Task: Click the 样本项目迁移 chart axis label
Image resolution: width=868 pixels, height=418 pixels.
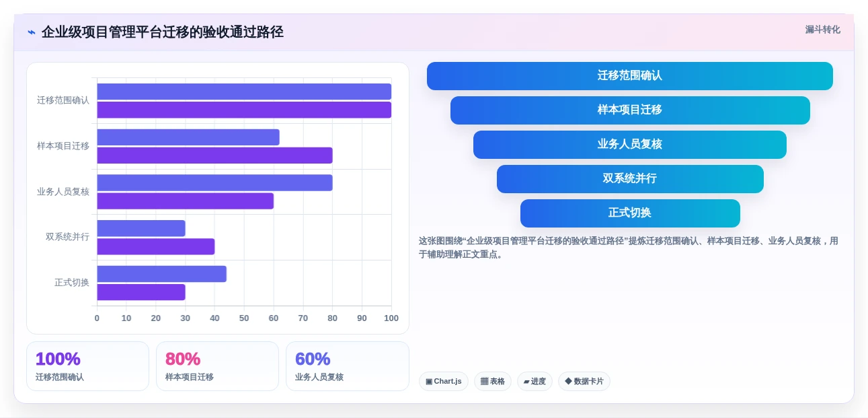Action: (63, 146)
